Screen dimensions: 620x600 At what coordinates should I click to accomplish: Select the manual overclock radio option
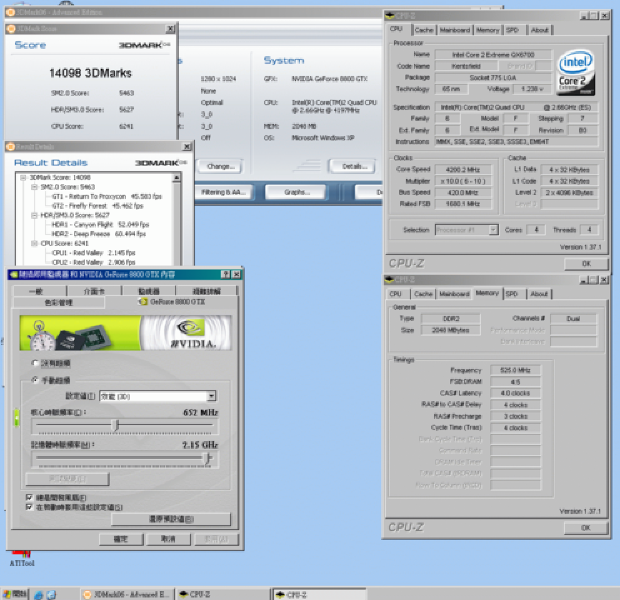(35, 380)
